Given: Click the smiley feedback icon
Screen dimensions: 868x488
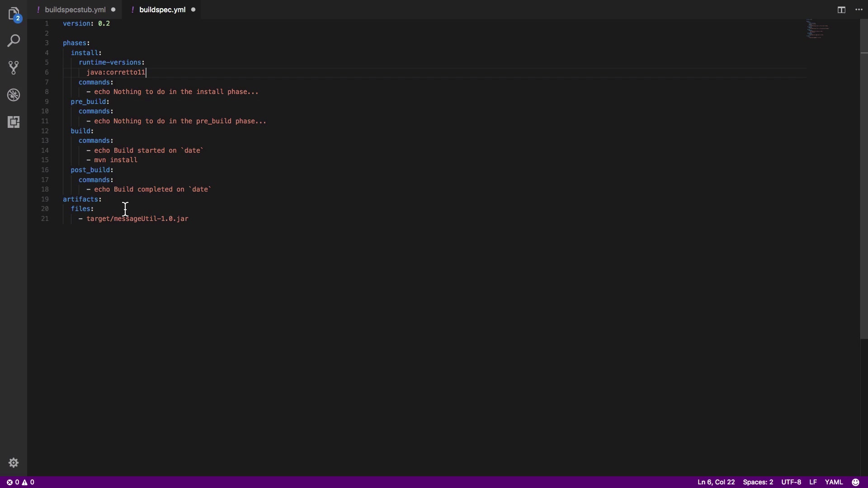Looking at the screenshot, I should click(855, 482).
